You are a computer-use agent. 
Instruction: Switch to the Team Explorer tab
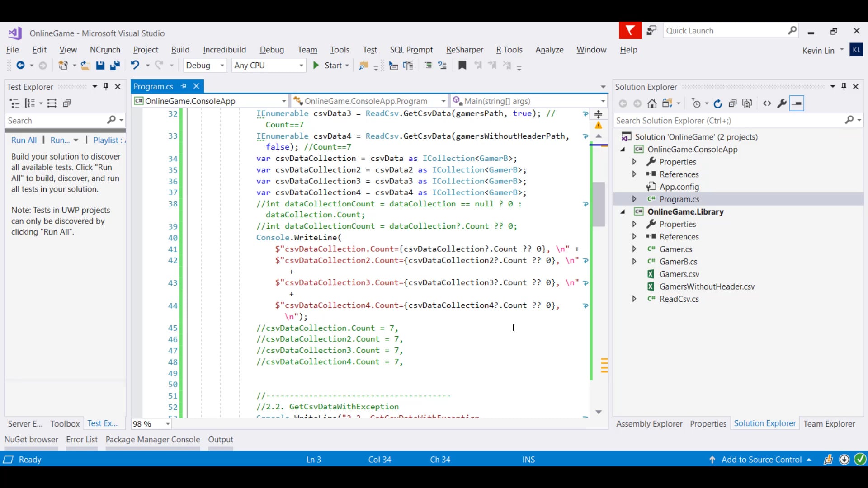(829, 424)
